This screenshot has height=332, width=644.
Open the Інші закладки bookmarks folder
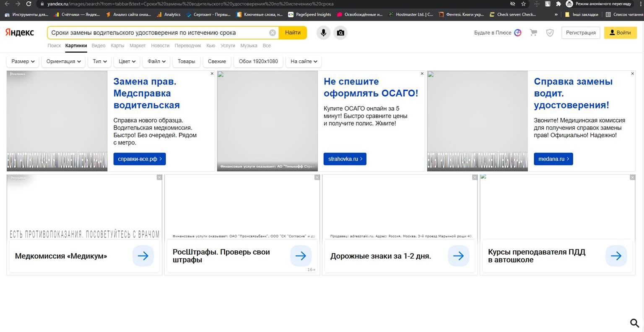[581, 14]
